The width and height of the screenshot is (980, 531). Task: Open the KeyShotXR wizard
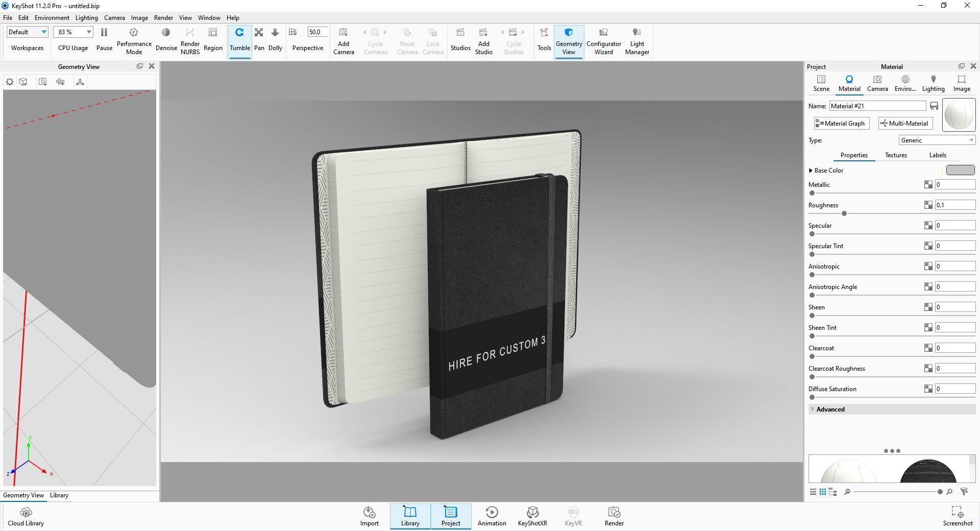[x=532, y=516]
